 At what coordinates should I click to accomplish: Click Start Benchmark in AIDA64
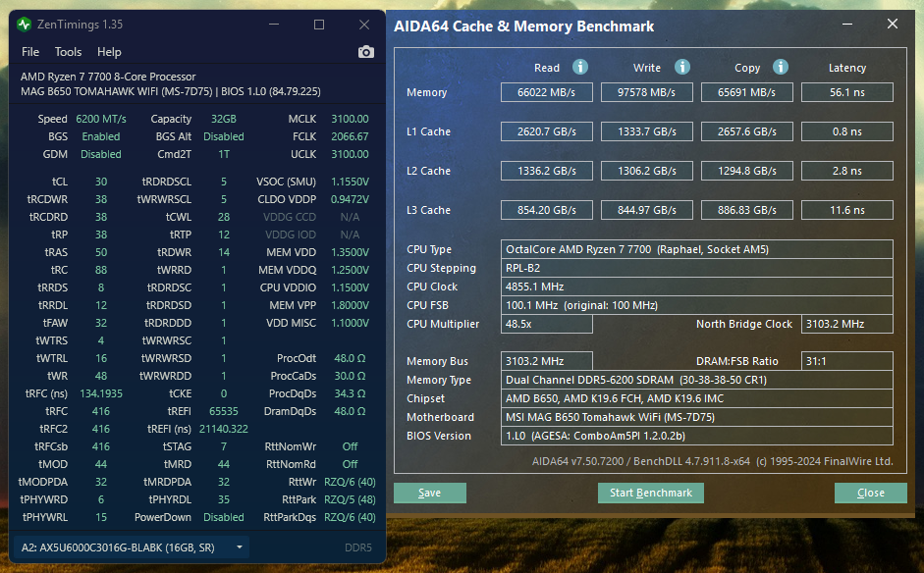point(651,493)
